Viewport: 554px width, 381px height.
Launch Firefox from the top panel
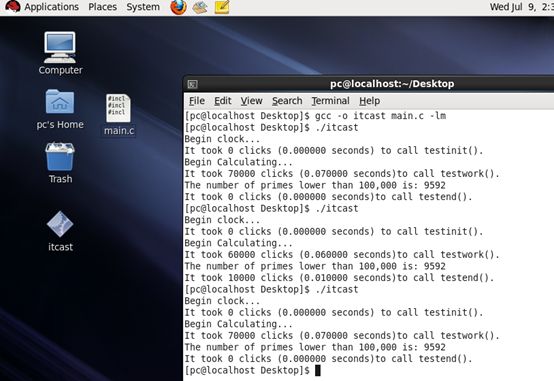[x=178, y=7]
